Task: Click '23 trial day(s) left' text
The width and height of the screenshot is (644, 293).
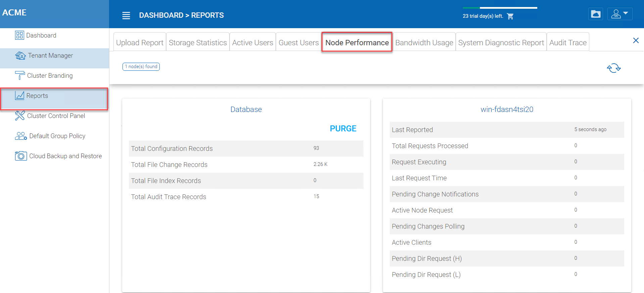Action: click(x=483, y=16)
